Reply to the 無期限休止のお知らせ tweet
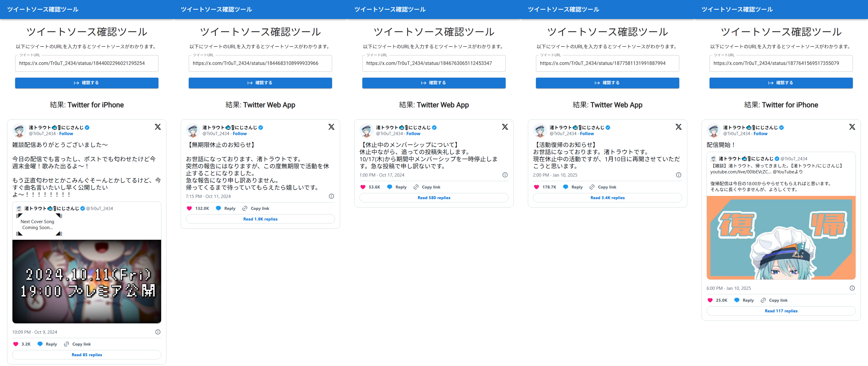Image resolution: width=868 pixels, height=366 pixels. 226,209
